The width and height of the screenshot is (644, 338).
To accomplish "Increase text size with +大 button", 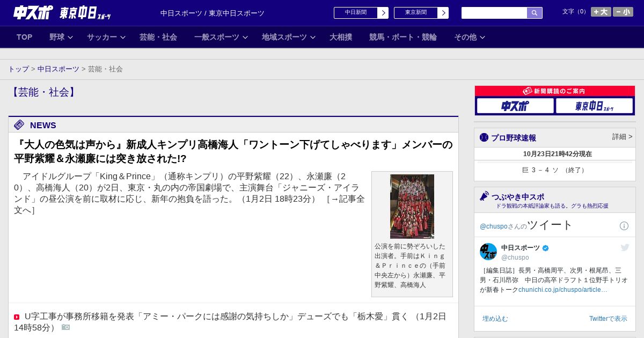I will tap(601, 12).
